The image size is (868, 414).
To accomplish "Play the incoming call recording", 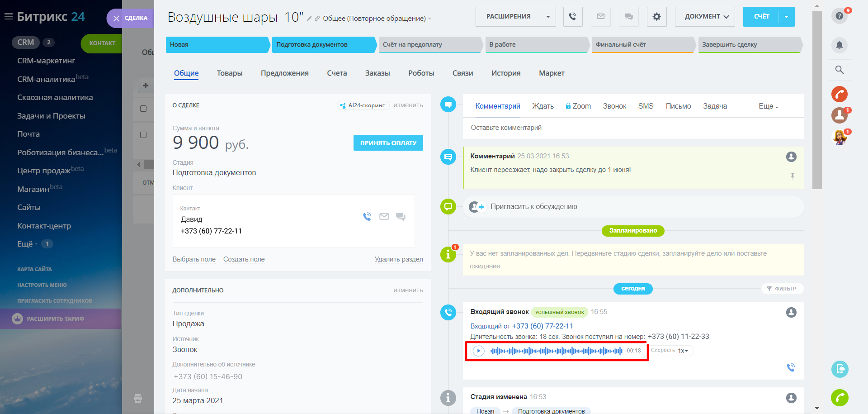I will 478,351.
